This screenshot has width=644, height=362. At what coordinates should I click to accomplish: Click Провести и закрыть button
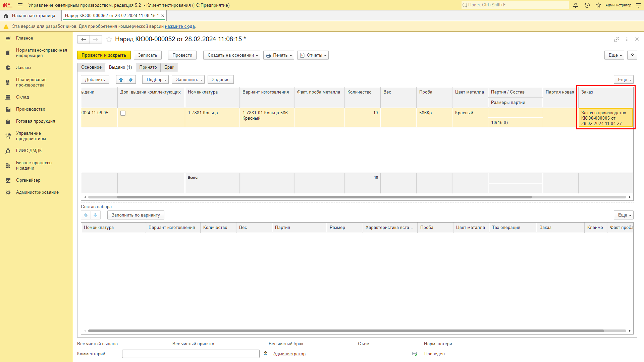[x=104, y=55]
